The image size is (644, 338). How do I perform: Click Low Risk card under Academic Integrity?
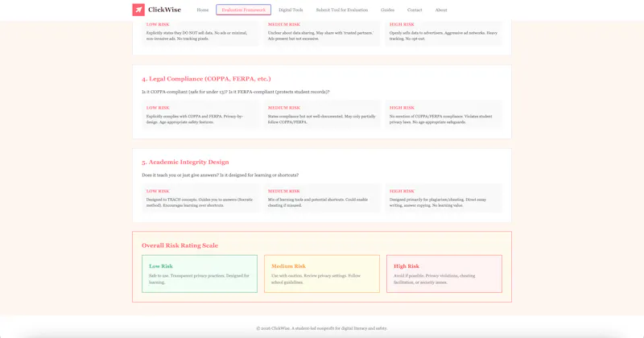coord(200,198)
